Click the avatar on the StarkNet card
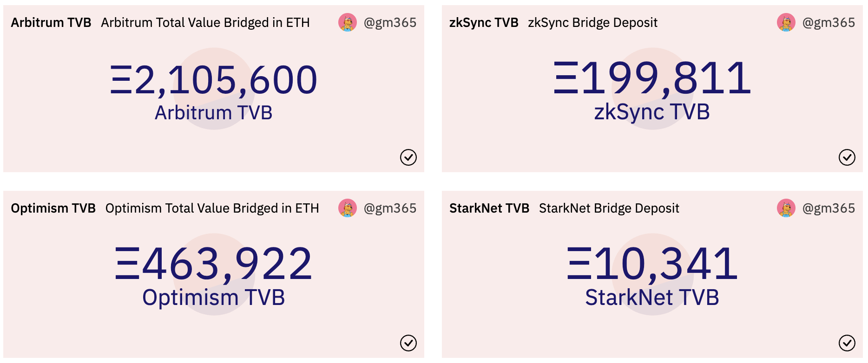Viewport: 868px width, 363px height. (786, 208)
